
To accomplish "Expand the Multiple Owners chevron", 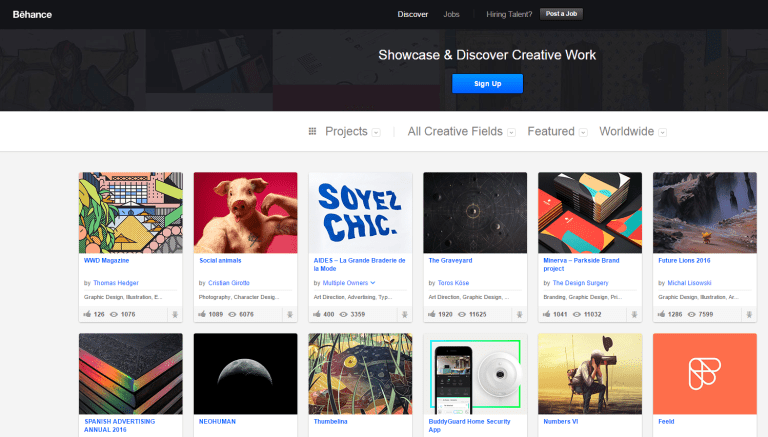I will (373, 283).
